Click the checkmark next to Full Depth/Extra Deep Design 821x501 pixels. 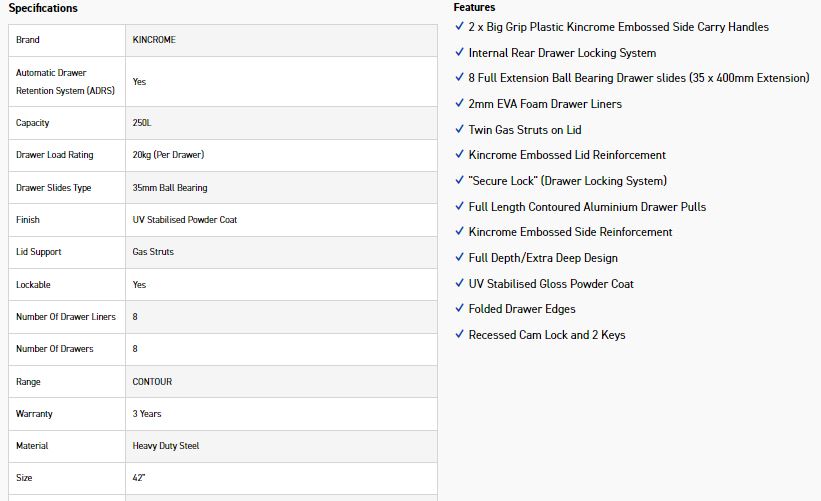(459, 257)
